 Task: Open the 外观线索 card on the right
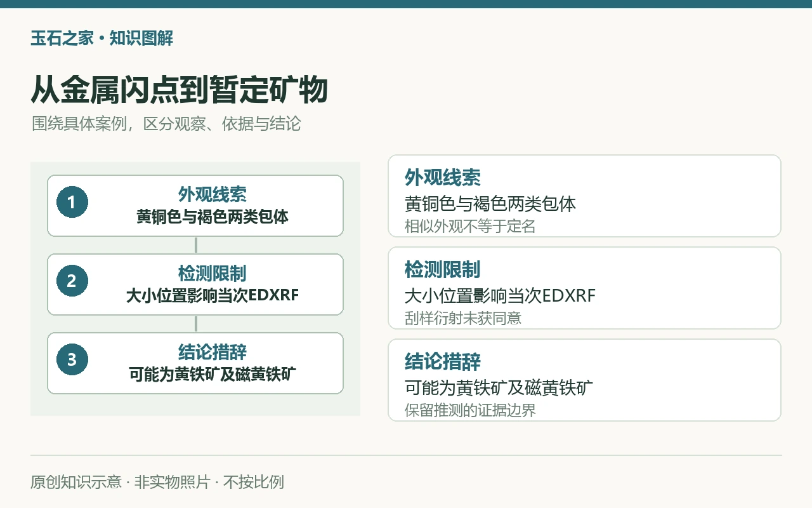(x=584, y=196)
